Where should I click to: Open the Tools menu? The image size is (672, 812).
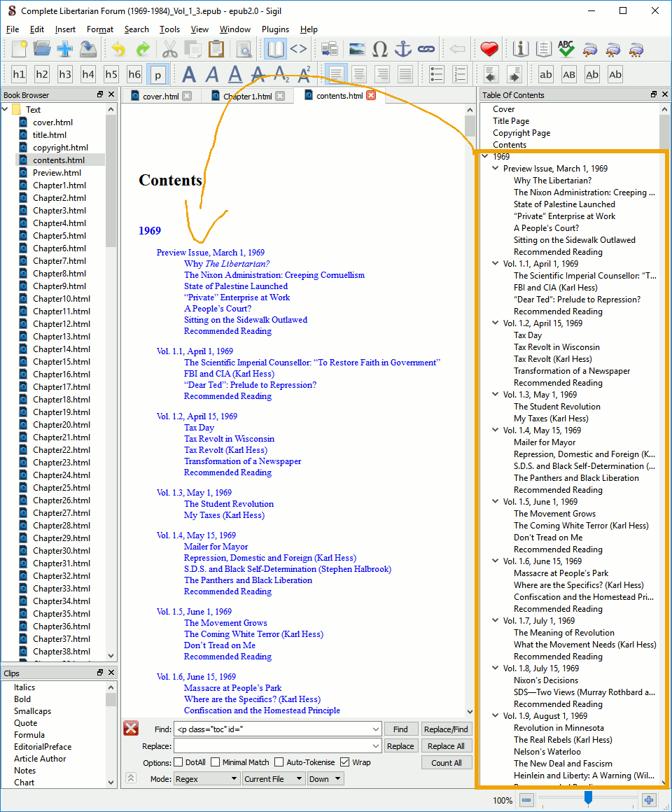click(x=170, y=29)
